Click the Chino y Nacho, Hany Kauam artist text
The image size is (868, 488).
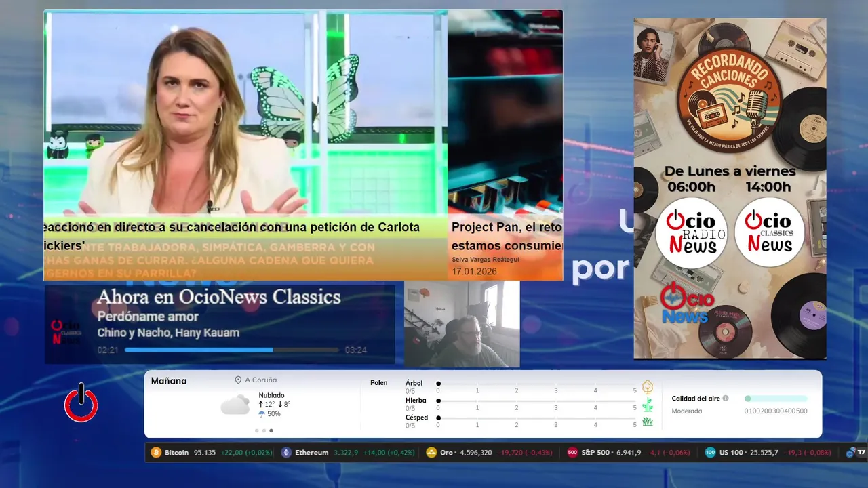click(x=168, y=333)
